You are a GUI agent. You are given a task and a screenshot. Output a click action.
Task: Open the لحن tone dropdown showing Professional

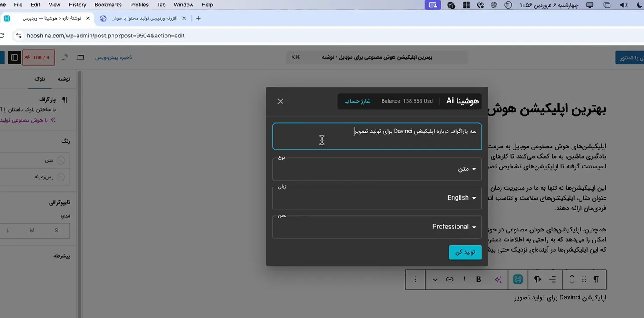click(x=377, y=227)
